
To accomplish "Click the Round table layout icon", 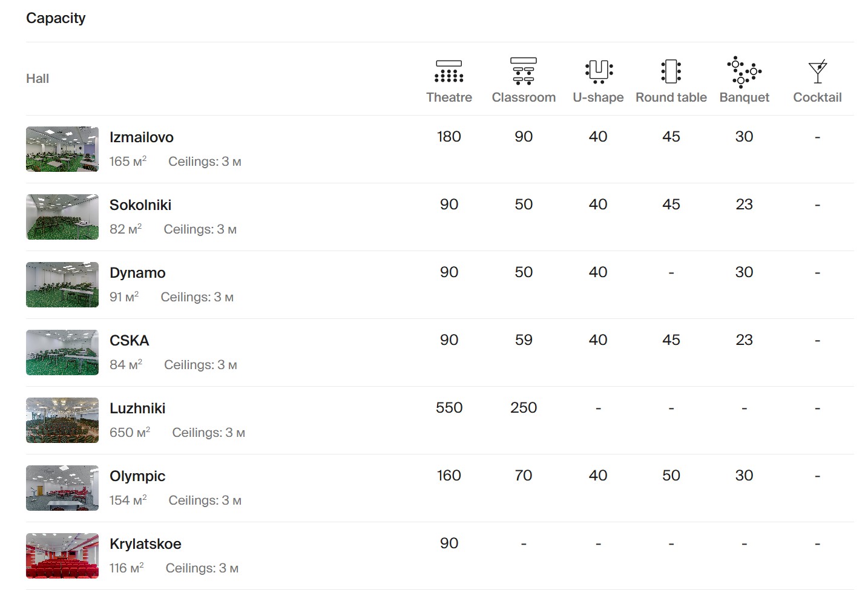I will coord(671,71).
